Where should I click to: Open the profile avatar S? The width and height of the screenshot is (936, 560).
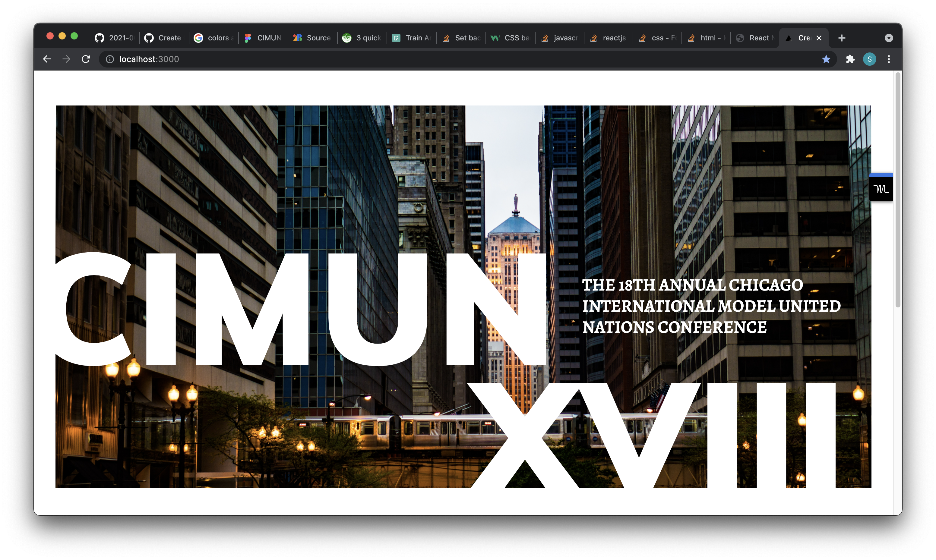coord(870,59)
